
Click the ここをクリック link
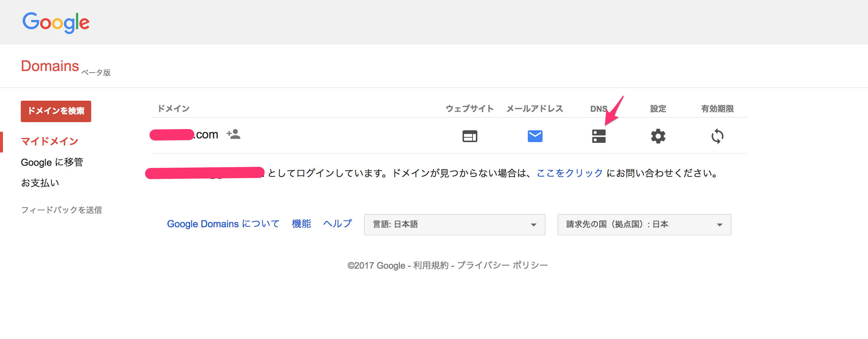570,173
